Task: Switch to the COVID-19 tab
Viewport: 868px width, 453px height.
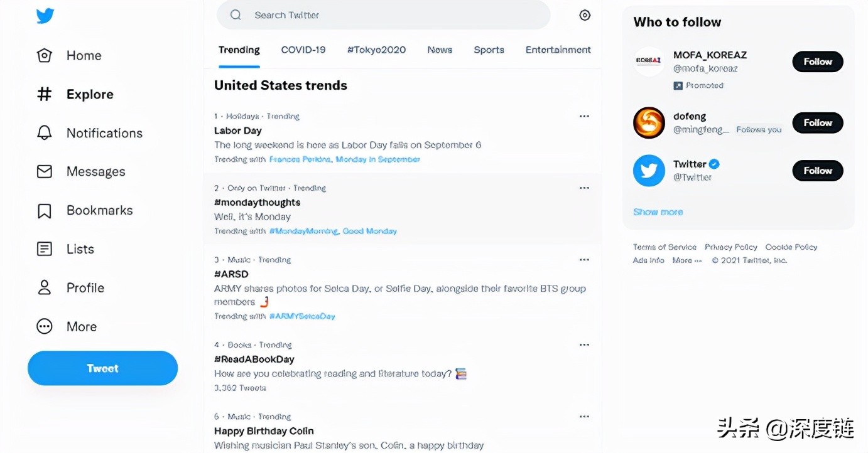Action: click(303, 50)
